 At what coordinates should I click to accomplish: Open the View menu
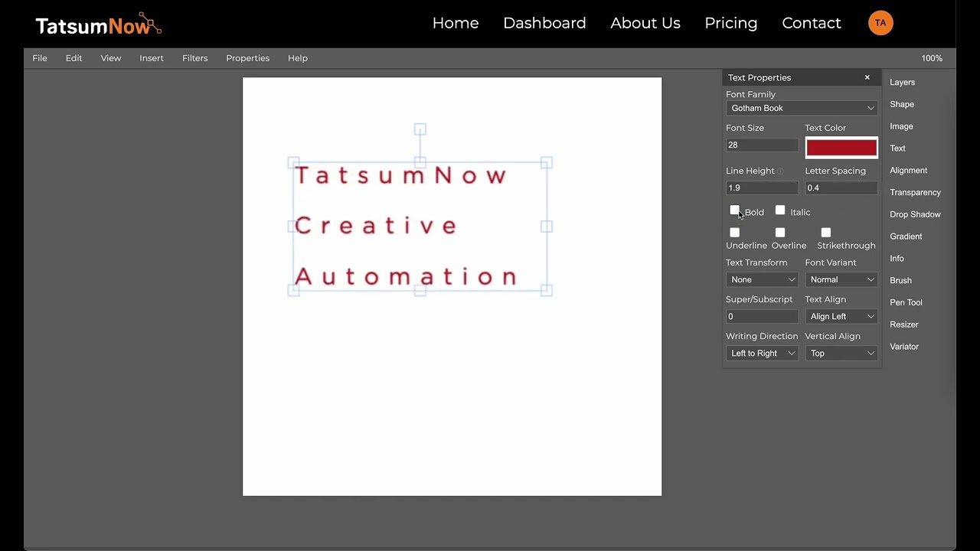111,58
